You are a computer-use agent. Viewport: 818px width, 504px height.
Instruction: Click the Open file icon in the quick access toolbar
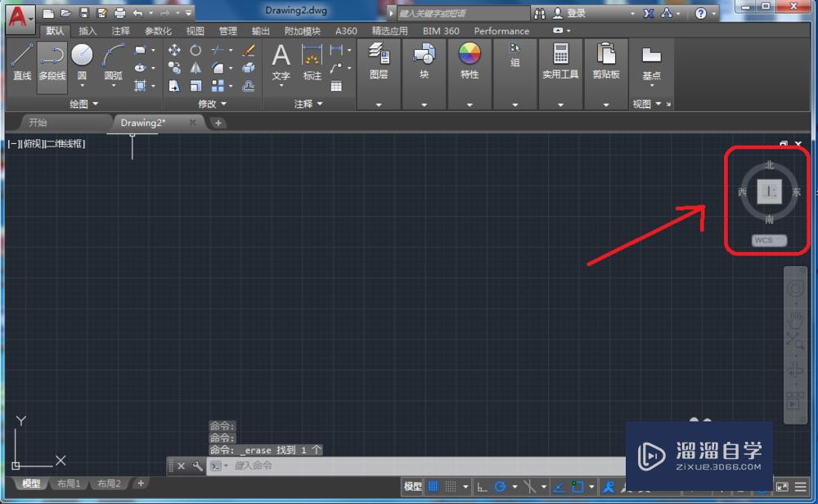65,12
